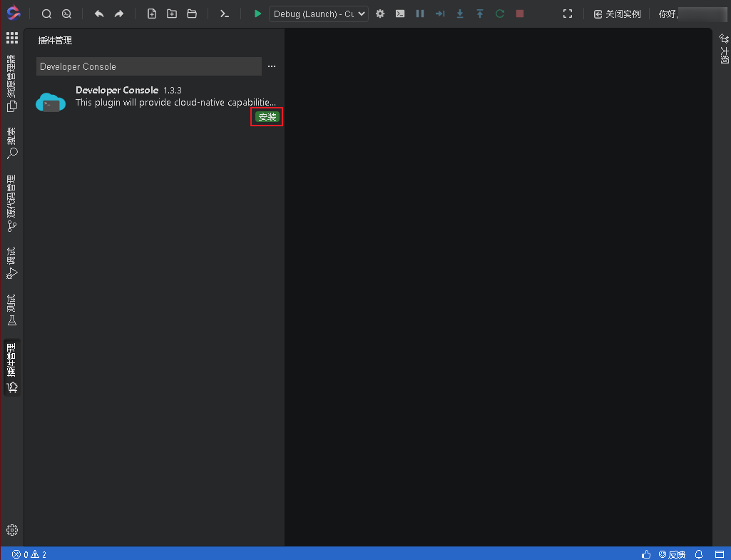Click the 反馈 feedback link
The height and width of the screenshot is (560, 731).
(x=672, y=554)
